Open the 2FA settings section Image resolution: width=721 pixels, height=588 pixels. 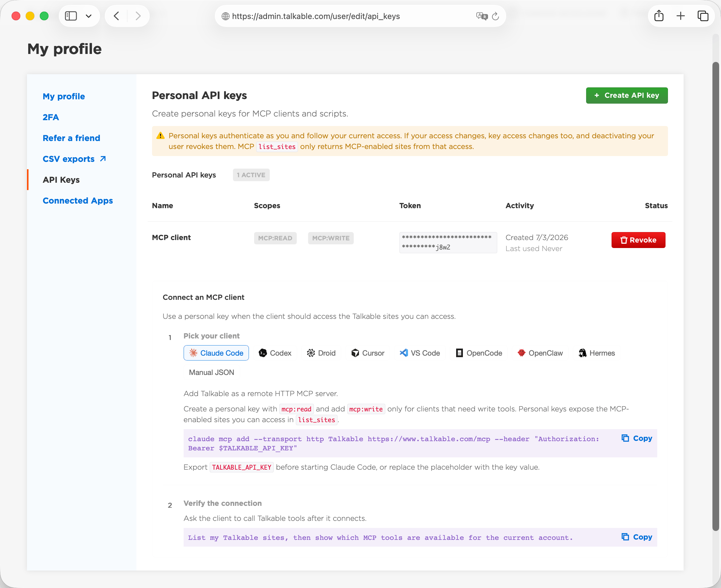click(x=51, y=117)
